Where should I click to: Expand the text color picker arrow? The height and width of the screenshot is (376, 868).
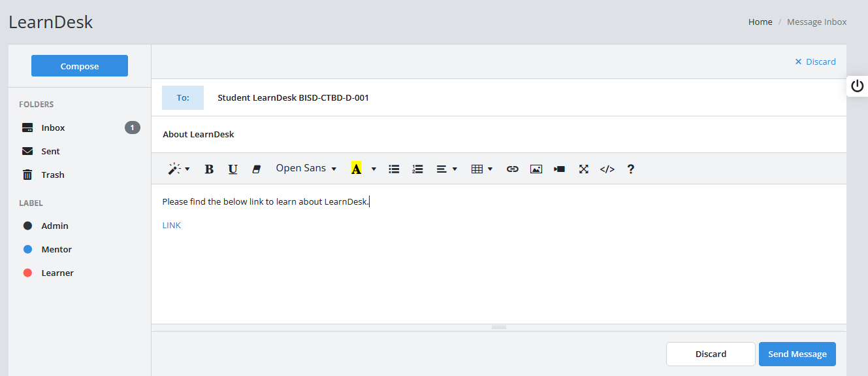pos(374,169)
